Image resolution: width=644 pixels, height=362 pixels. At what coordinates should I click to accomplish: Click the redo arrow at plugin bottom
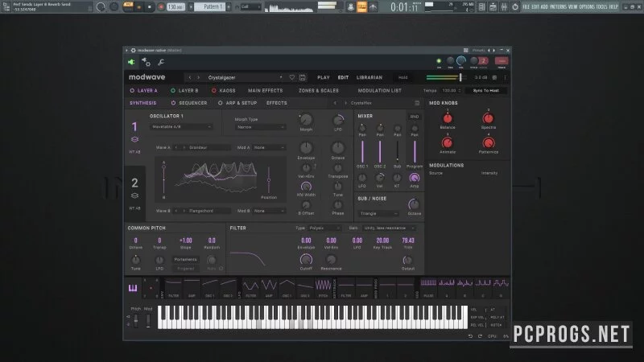480,336
